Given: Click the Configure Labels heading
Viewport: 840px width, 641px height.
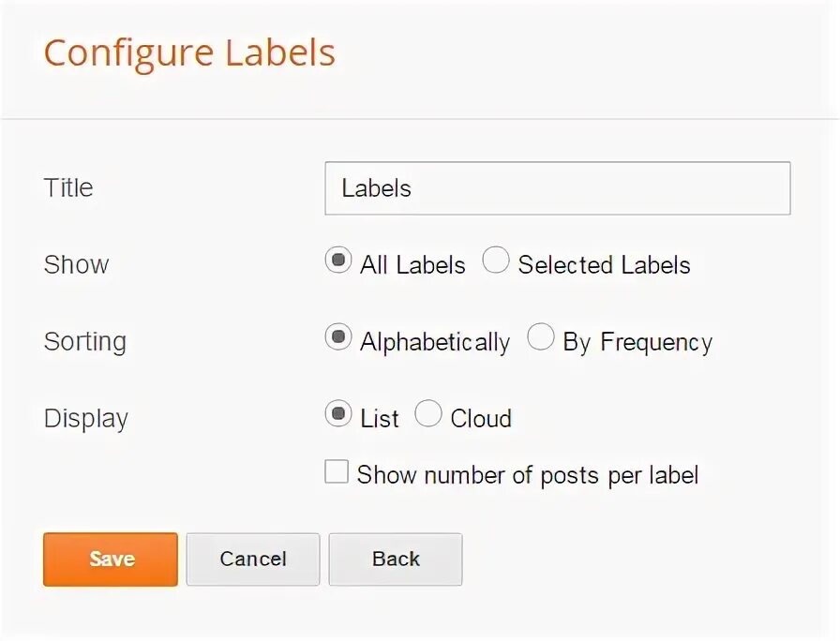Looking at the screenshot, I should (x=189, y=52).
